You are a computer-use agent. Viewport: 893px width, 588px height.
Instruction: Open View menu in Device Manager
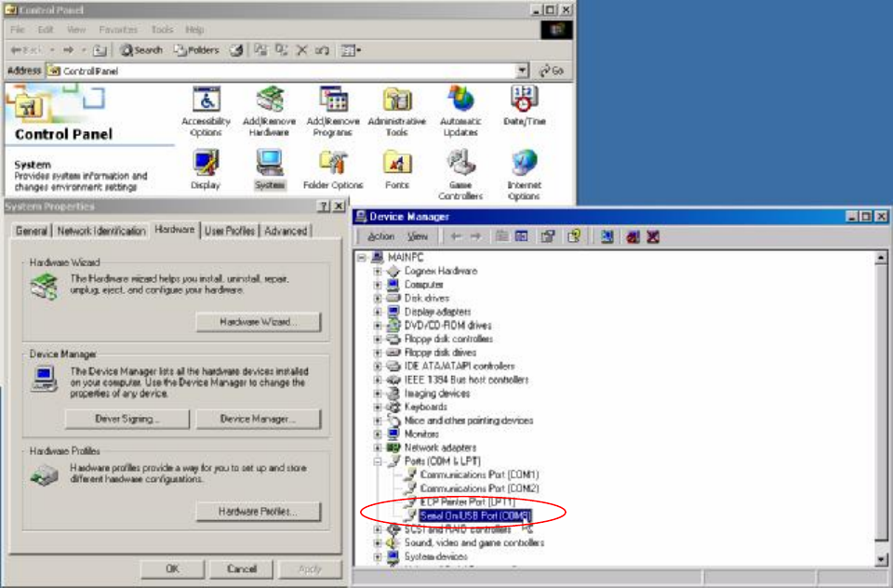point(418,236)
